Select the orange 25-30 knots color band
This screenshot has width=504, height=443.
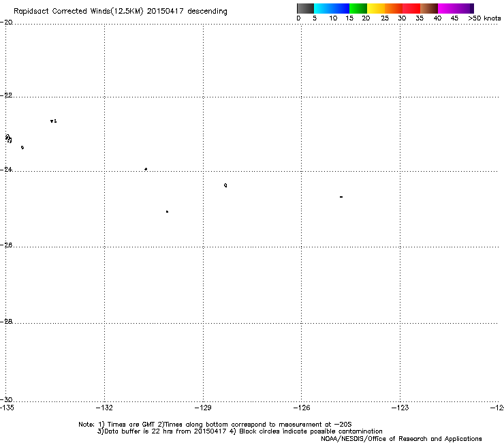(394, 8)
